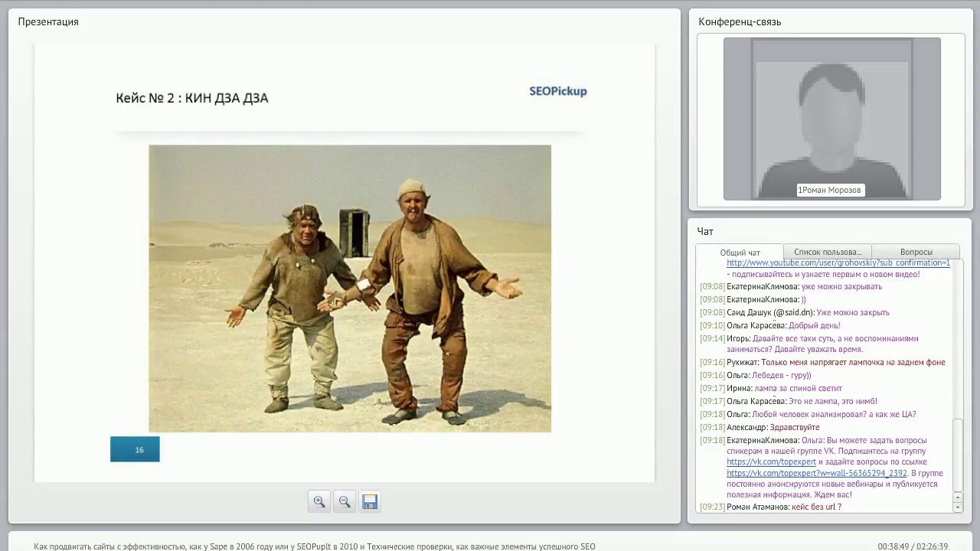Click the slide title 'Кейс № 2 : КИН ДЗА ДЗА'
This screenshot has width=980, height=551.
click(x=192, y=98)
